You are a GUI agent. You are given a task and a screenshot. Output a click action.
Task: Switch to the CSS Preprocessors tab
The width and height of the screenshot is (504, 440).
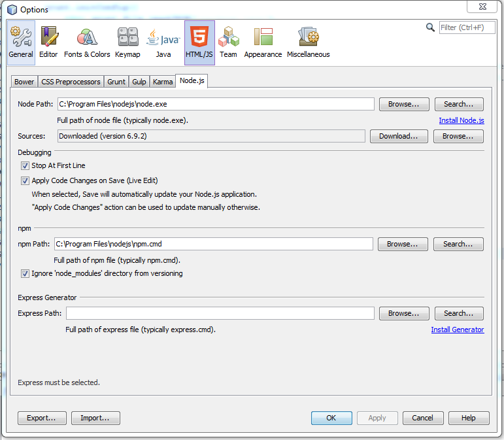coord(71,82)
